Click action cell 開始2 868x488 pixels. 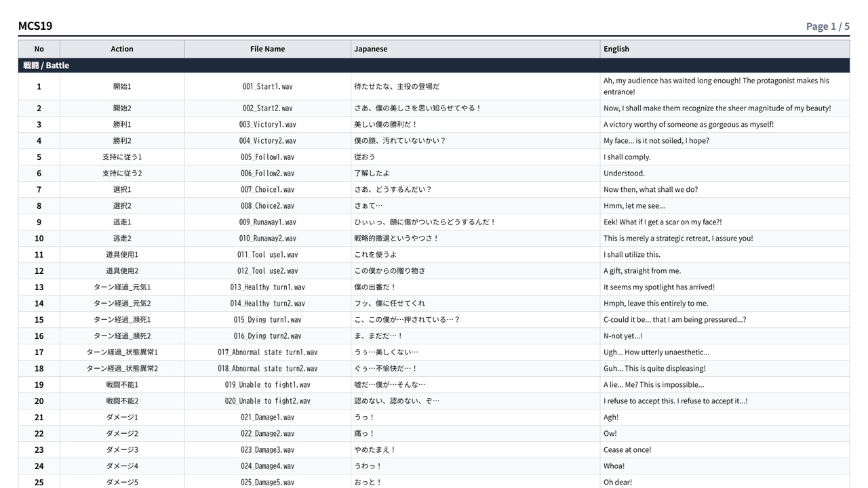122,108
